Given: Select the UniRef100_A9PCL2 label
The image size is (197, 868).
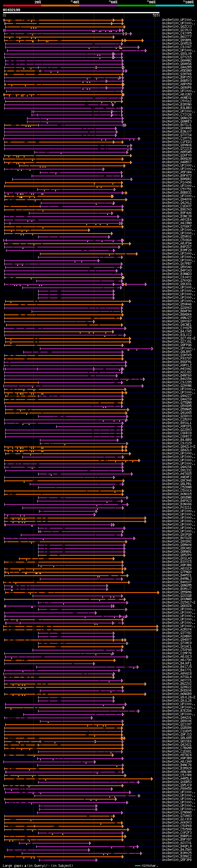Looking at the screenshot, I should [x=177, y=365].
